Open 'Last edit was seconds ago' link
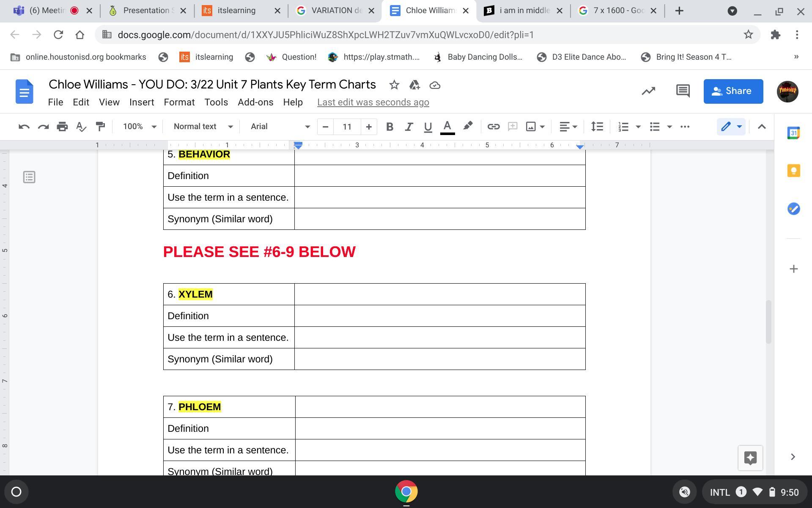 tap(373, 102)
